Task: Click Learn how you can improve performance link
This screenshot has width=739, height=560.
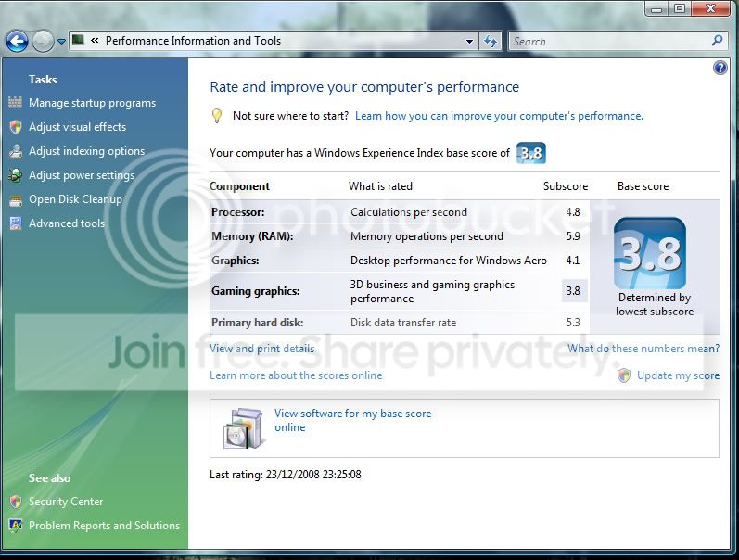Action: 499,116
